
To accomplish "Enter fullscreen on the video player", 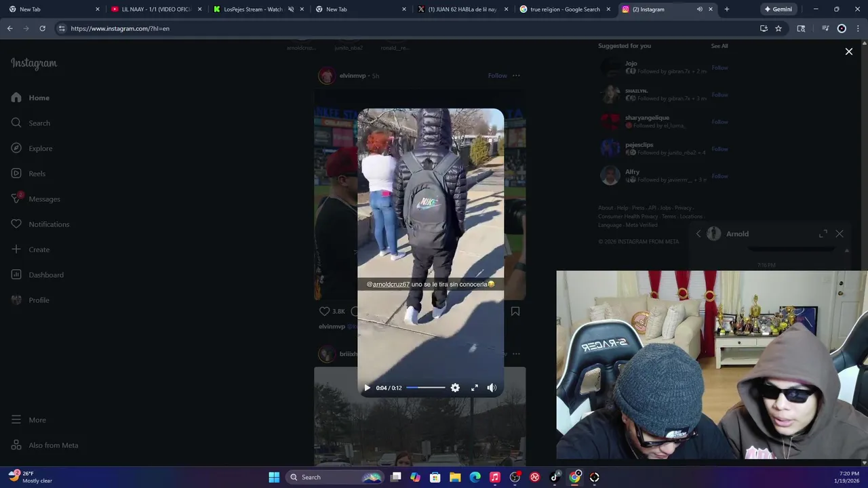I will tap(474, 388).
